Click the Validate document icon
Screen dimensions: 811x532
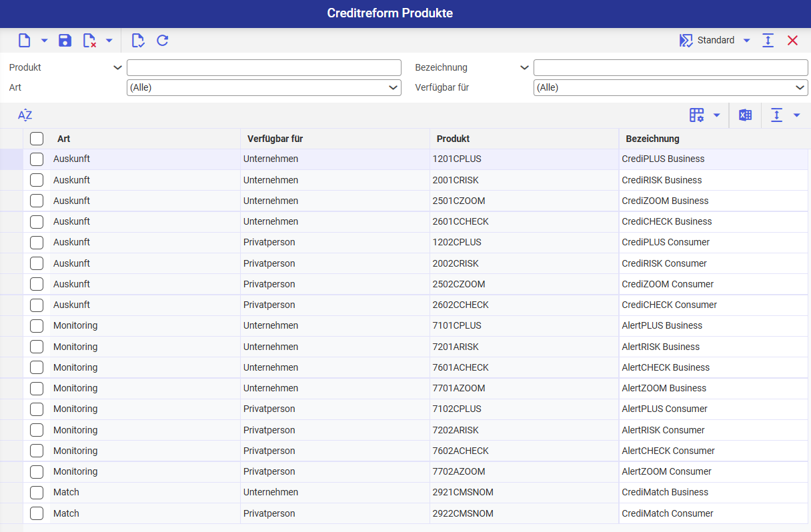(137, 41)
